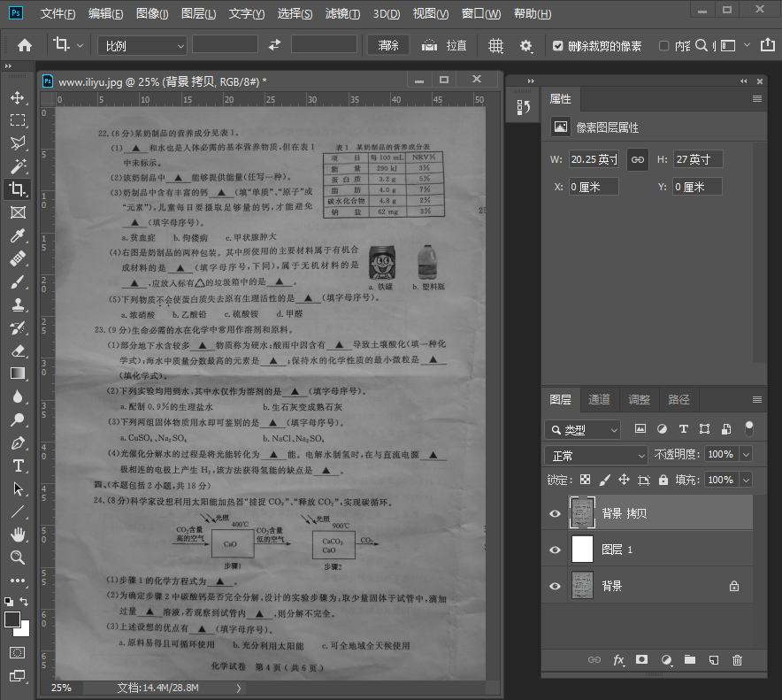Select the Eyedropper tool
Viewport: 782px width, 700px height.
[x=18, y=235]
